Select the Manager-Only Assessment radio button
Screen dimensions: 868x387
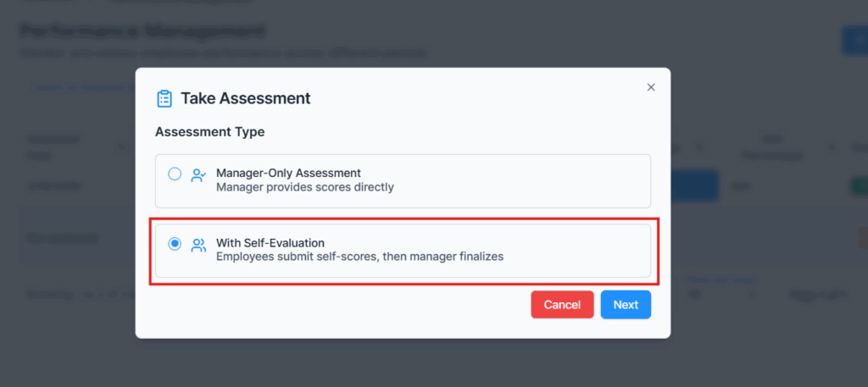click(x=175, y=174)
